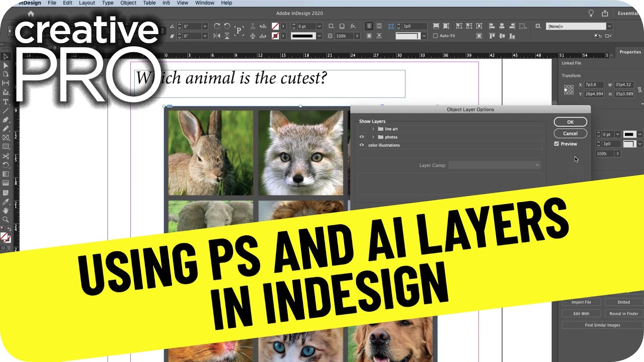This screenshot has height=362, width=644.
Task: Select the Type tool
Action: (6, 102)
